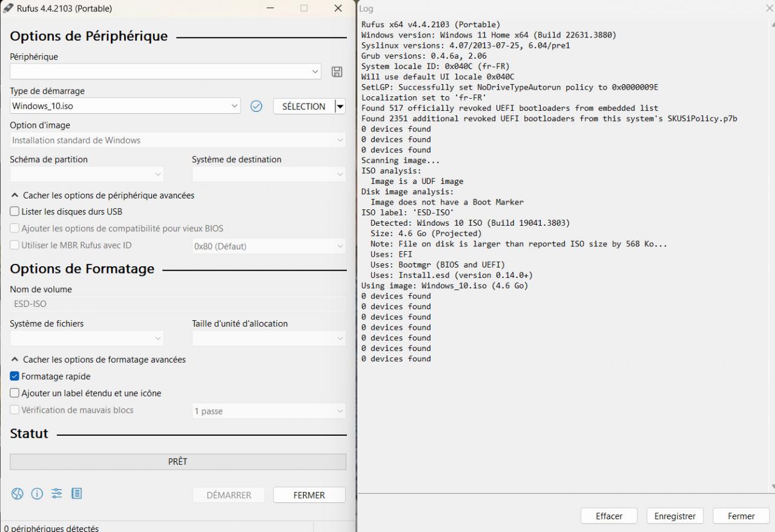Screen dimensions: 775x532
Task: Click the log line 'Detected: Windows 10 ISO (Build 19041.3803)'
Action: click(x=470, y=223)
